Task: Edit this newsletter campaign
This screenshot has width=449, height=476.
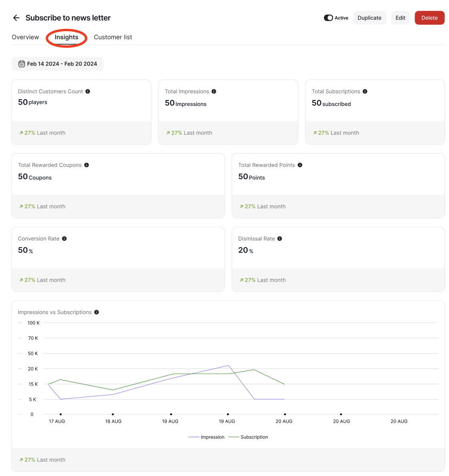Action: tap(400, 18)
